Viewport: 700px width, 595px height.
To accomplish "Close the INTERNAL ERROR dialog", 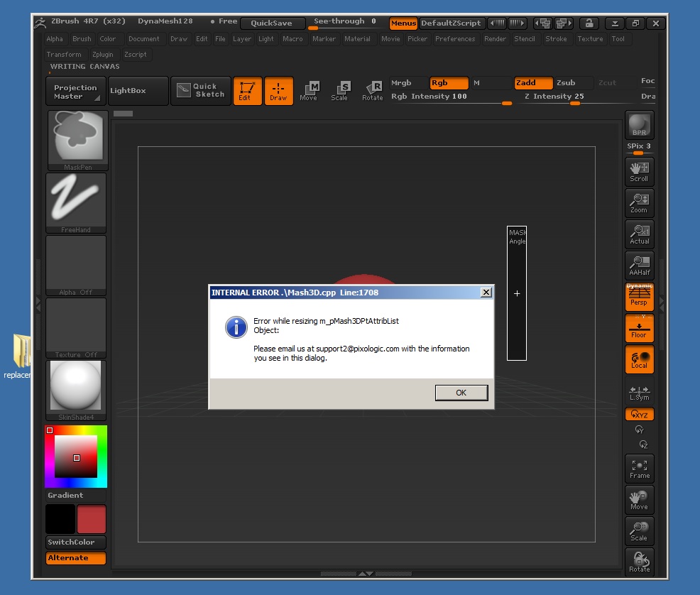I will pos(486,293).
